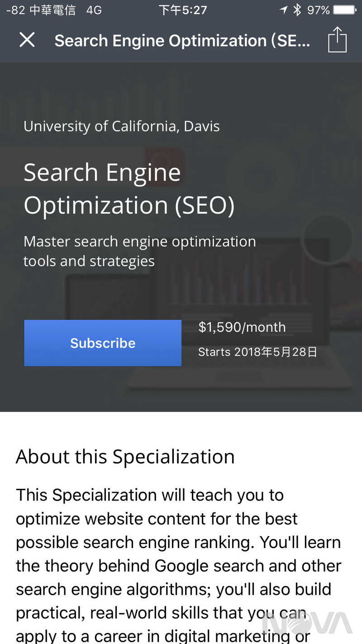Tap the 4G network indicator
Image resolution: width=362 pixels, height=644 pixels.
(x=94, y=10)
